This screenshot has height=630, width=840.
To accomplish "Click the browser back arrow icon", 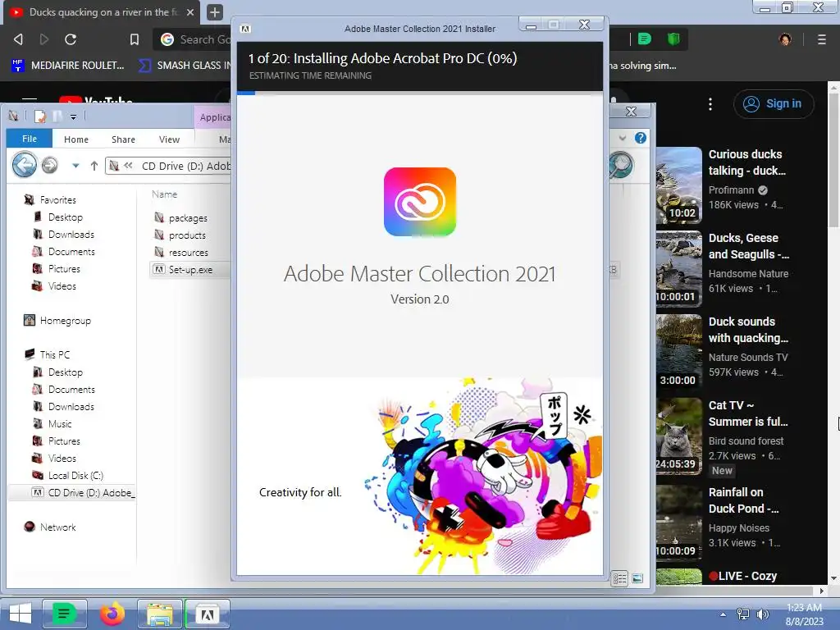I will [18, 39].
